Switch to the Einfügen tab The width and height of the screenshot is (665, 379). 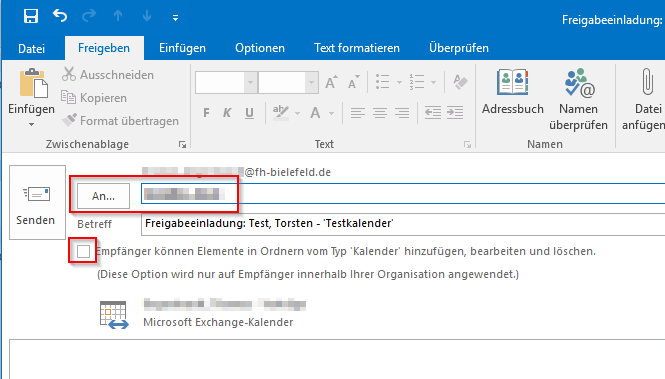182,48
